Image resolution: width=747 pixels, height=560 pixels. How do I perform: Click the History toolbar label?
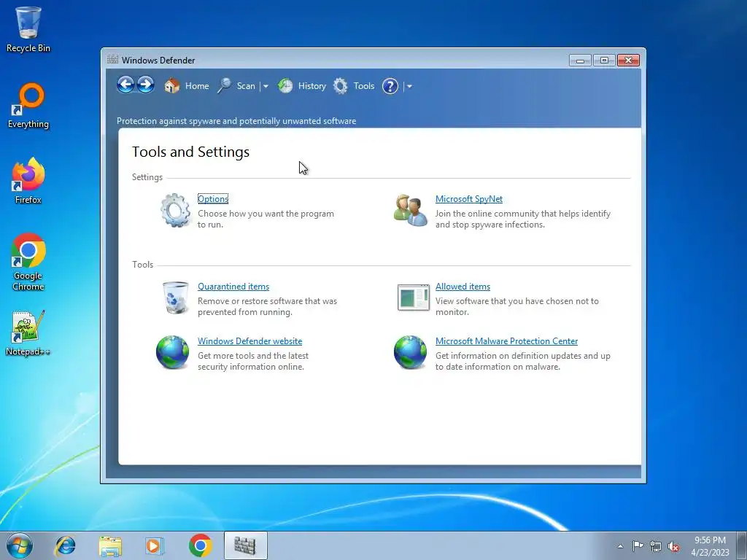[312, 86]
